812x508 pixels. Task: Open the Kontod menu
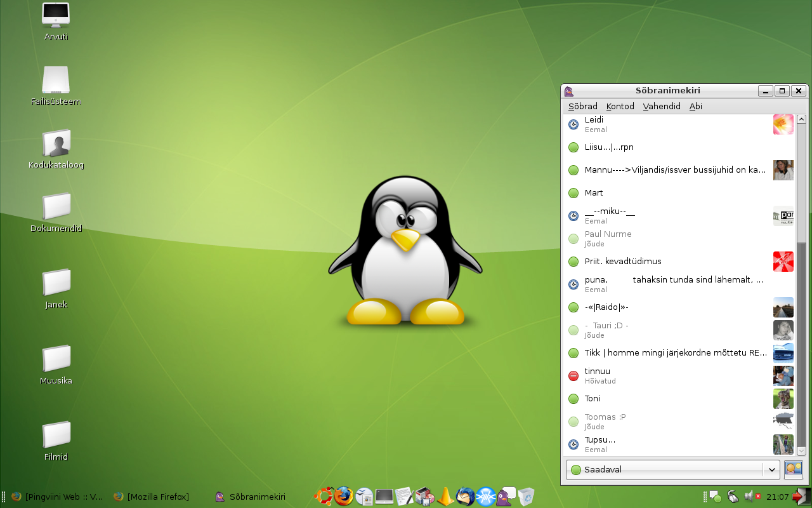620,106
